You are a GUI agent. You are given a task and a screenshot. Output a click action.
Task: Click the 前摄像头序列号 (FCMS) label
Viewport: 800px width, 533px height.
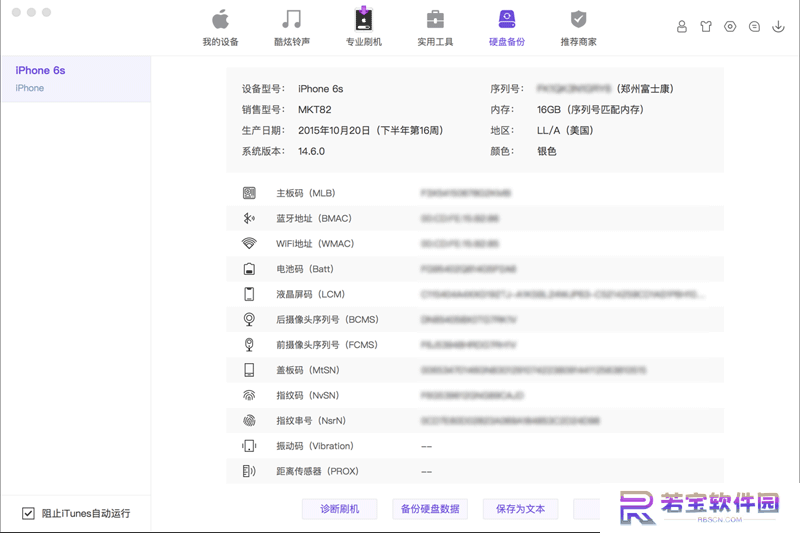pos(327,345)
